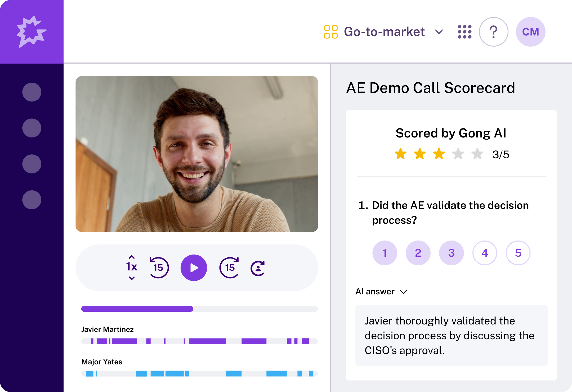Expand the Go-to-market workspace dropdown
The height and width of the screenshot is (392, 572).
[439, 32]
